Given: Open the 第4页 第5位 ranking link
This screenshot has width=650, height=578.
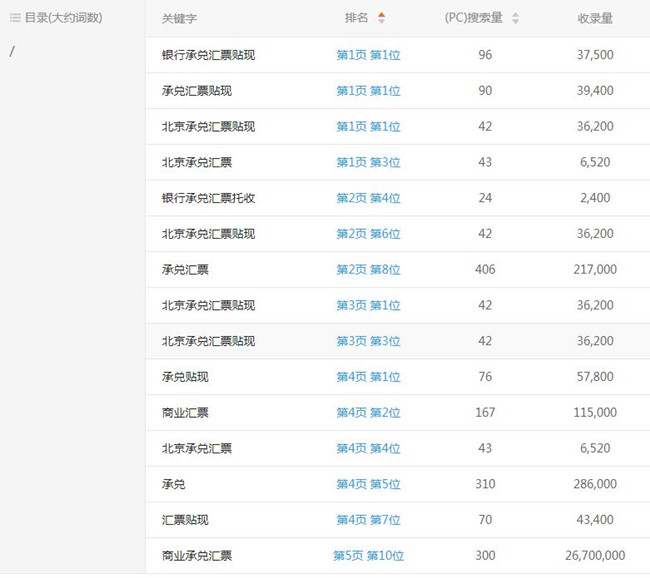Looking at the screenshot, I should 368,484.
